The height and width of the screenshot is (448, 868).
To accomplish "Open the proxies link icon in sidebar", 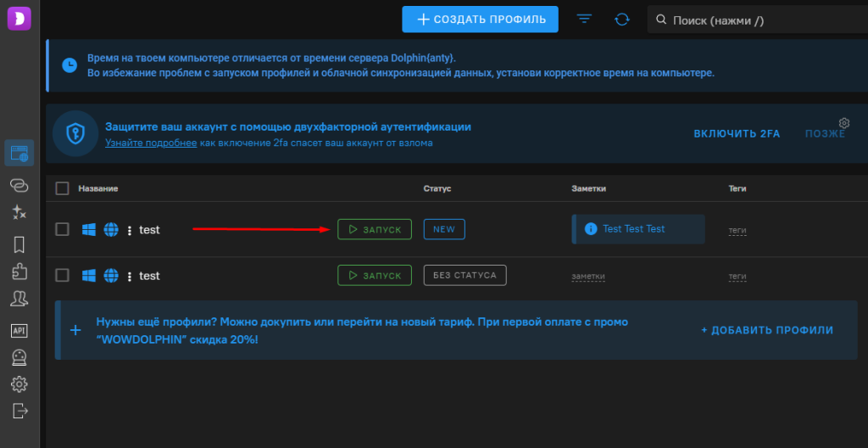I will point(19,184).
